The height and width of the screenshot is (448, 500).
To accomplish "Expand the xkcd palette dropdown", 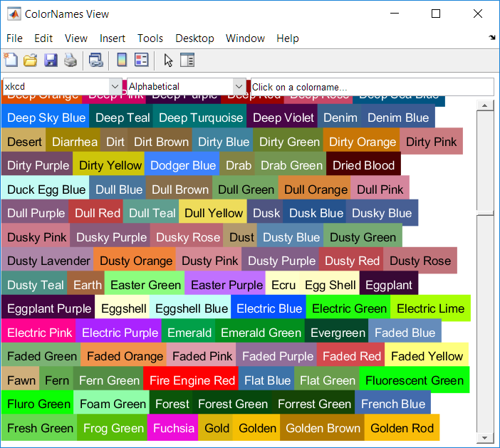I will coord(115,86).
